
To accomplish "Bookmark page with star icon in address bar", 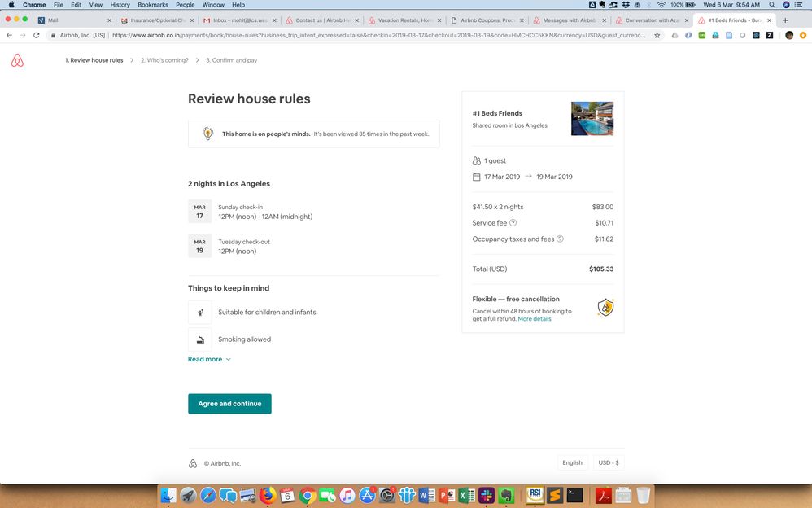I will (657, 35).
